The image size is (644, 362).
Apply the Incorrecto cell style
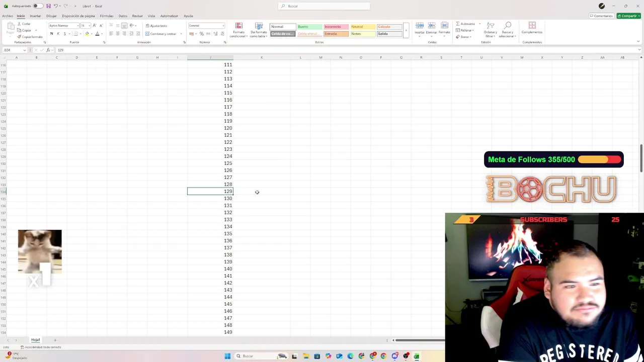pyautogui.click(x=336, y=27)
